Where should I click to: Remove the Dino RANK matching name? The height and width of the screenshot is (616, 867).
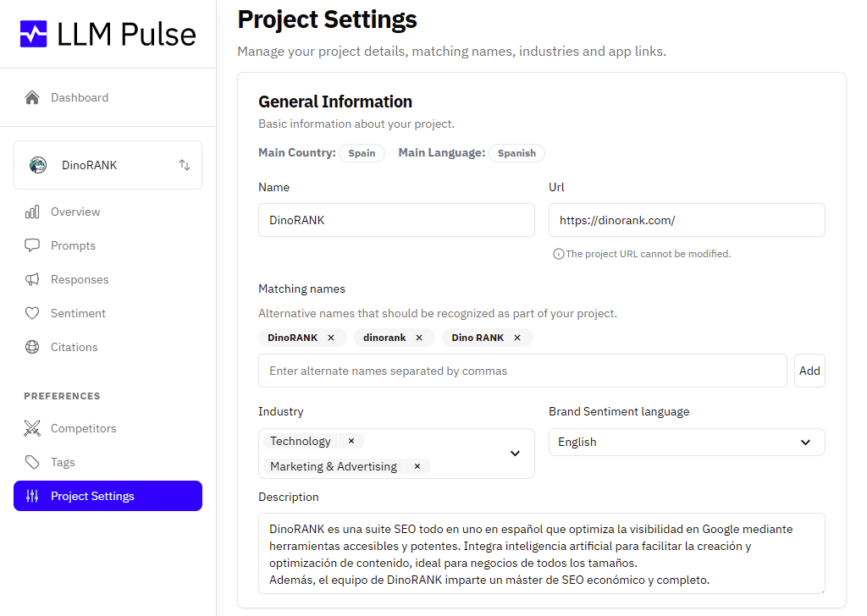click(517, 337)
